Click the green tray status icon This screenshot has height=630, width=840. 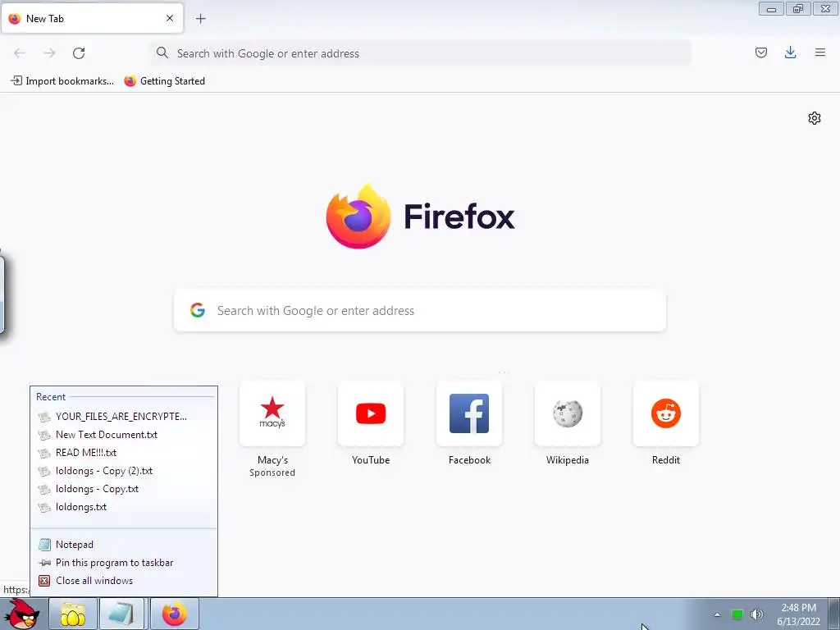[737, 614]
